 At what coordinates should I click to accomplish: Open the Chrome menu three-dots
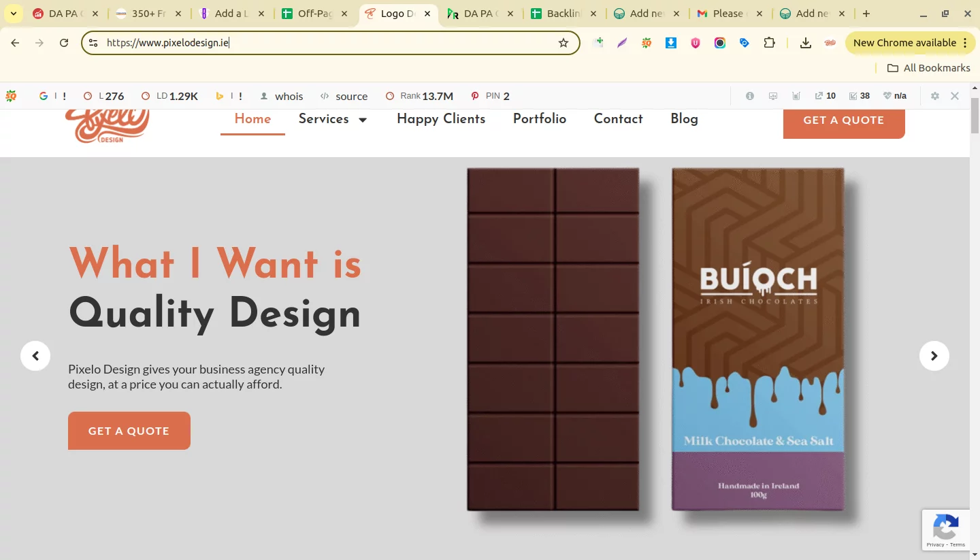coord(965,43)
